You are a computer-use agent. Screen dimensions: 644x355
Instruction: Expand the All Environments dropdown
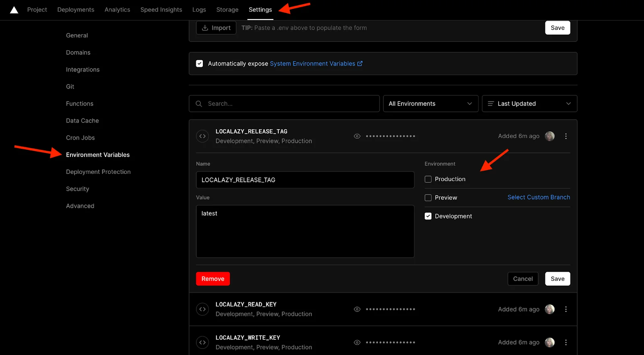430,104
